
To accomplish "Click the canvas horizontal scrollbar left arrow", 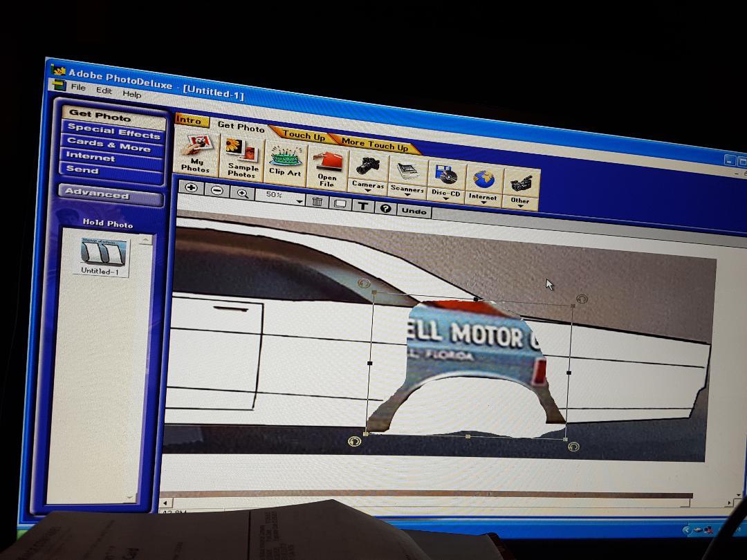I will coord(165,503).
